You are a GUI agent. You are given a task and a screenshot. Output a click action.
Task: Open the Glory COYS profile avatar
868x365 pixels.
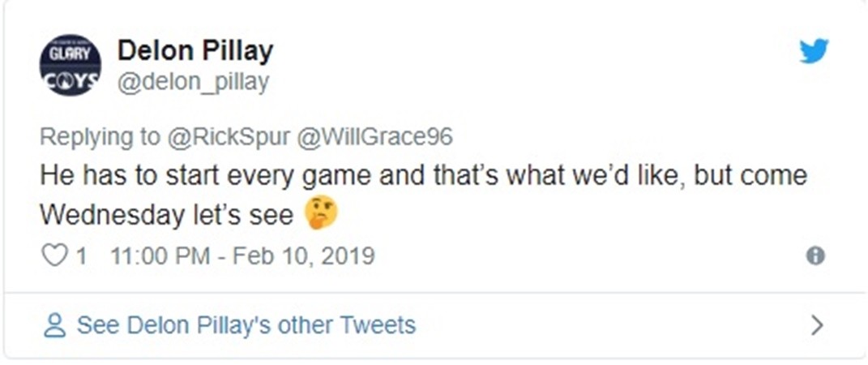coord(71,65)
